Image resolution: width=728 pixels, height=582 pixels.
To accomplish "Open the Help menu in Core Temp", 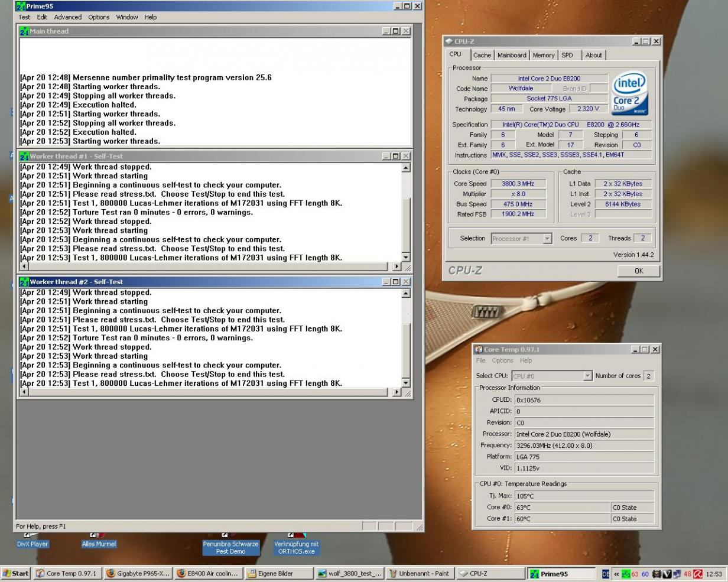I will [x=526, y=360].
